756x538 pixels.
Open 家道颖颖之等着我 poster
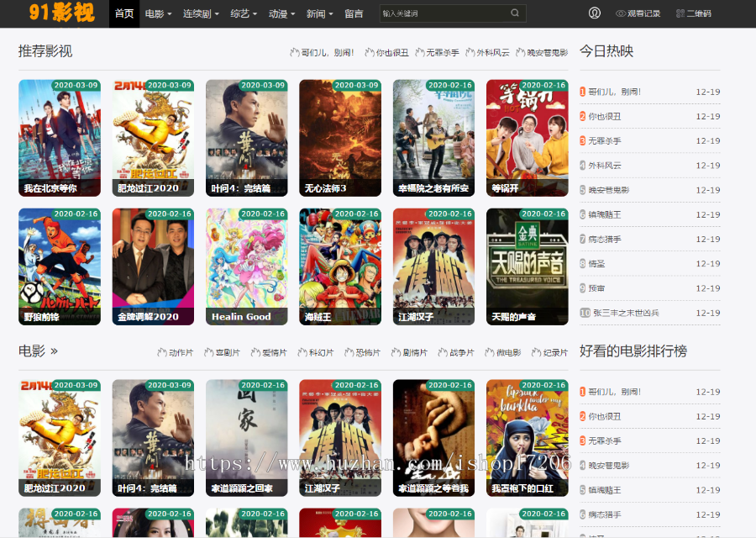coord(433,438)
